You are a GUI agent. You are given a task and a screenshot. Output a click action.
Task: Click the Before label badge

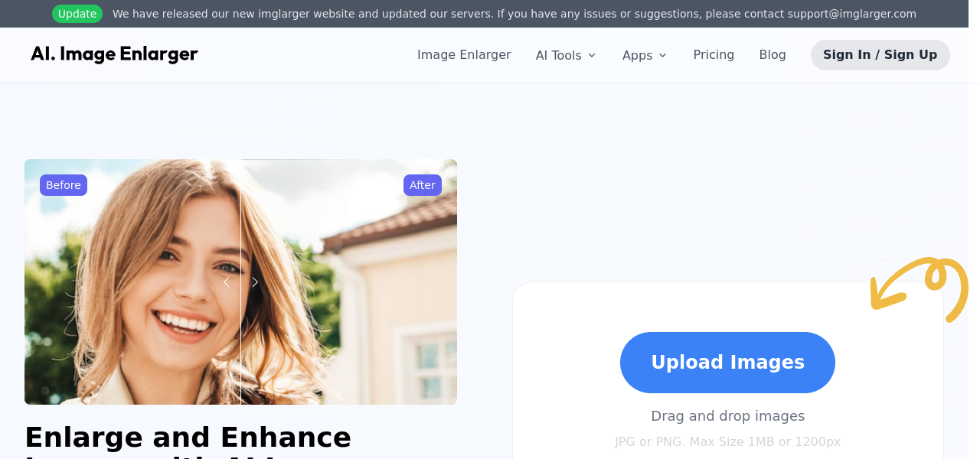pos(64,185)
